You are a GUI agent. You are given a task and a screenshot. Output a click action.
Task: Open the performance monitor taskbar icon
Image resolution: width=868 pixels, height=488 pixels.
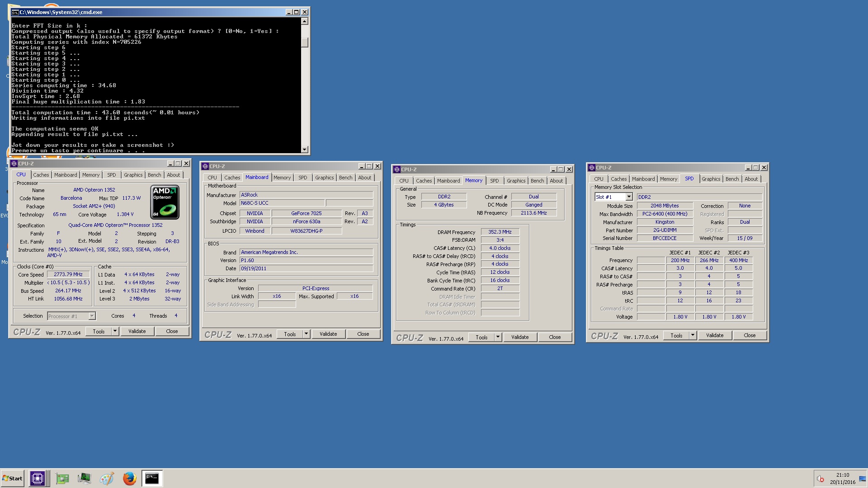(84, 478)
